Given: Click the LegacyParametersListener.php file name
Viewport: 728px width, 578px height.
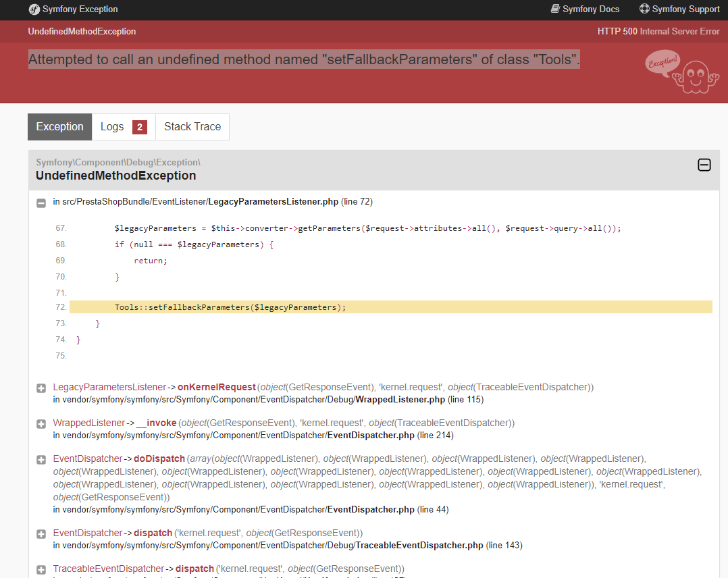Looking at the screenshot, I should 273,201.
